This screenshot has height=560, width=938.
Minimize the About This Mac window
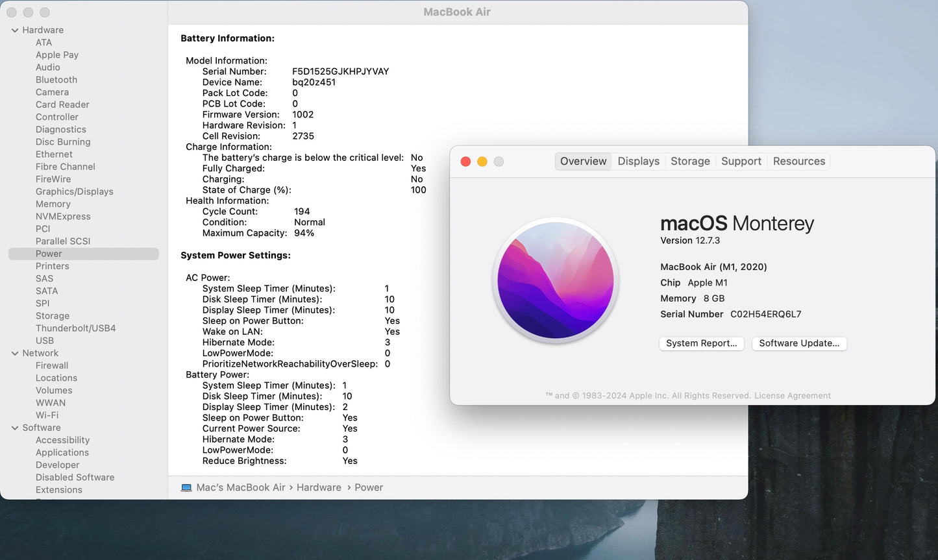click(482, 162)
